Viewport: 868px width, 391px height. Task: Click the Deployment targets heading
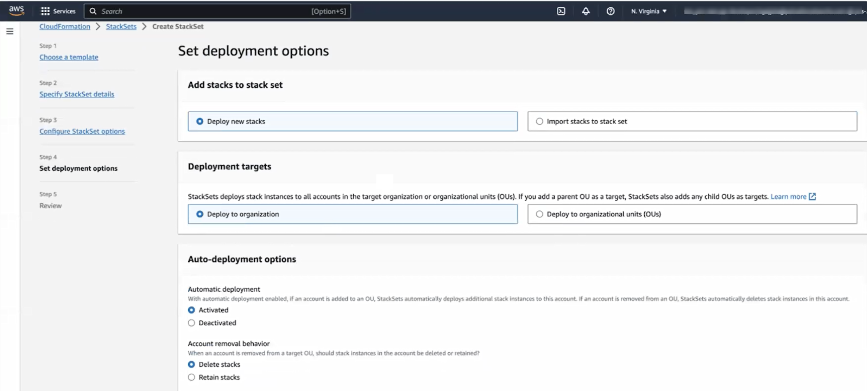229,166
